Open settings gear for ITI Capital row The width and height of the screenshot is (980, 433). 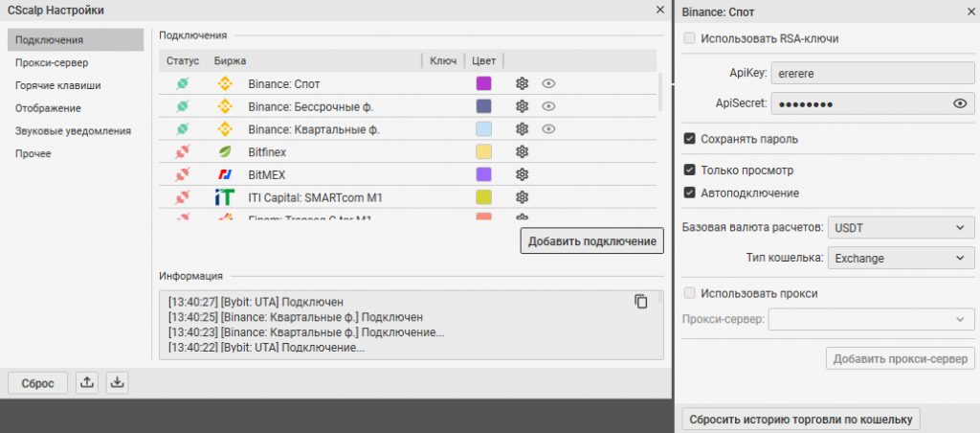(x=522, y=197)
